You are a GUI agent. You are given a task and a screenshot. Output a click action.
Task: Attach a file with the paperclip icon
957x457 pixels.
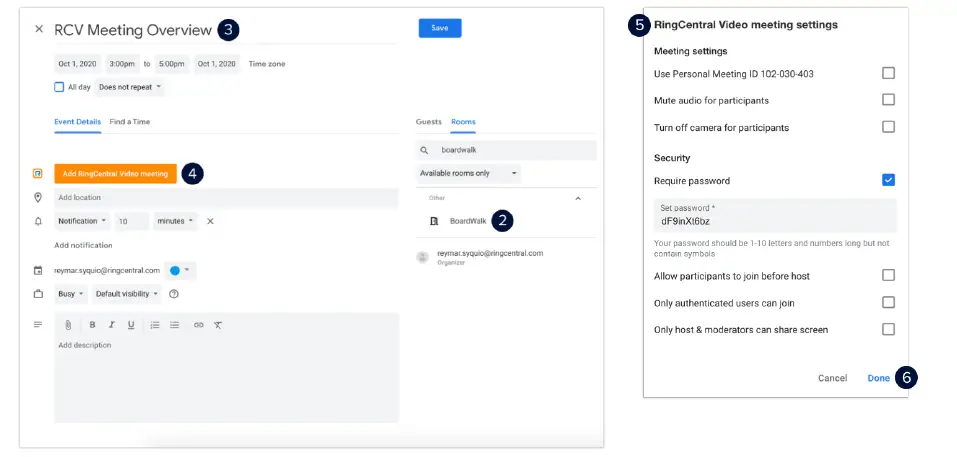(x=68, y=325)
